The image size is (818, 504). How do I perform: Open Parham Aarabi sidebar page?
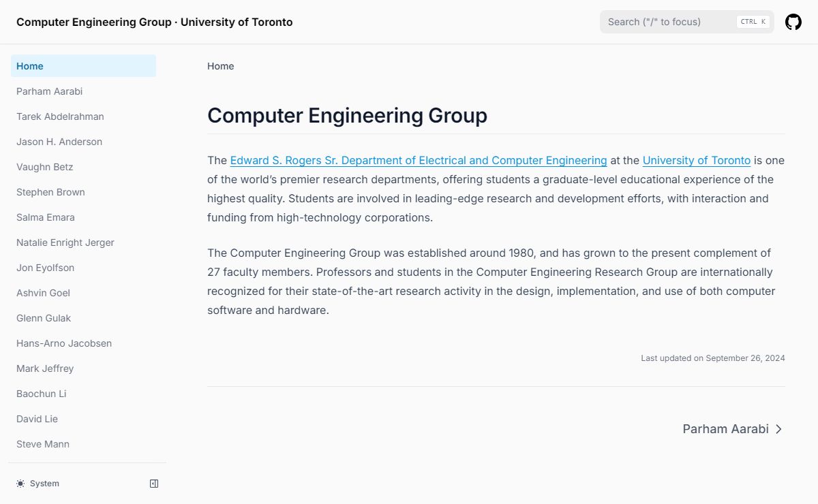click(83, 91)
